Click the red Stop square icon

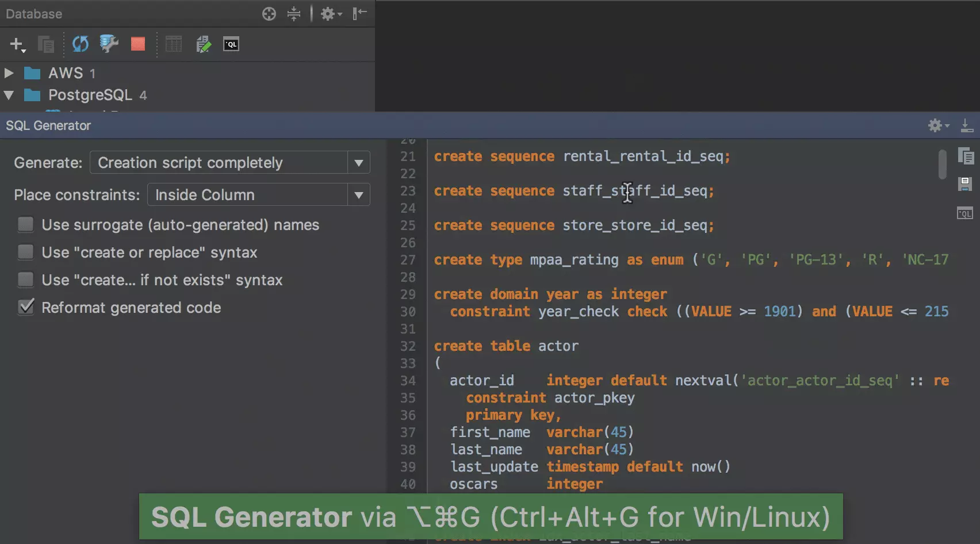[x=138, y=44]
